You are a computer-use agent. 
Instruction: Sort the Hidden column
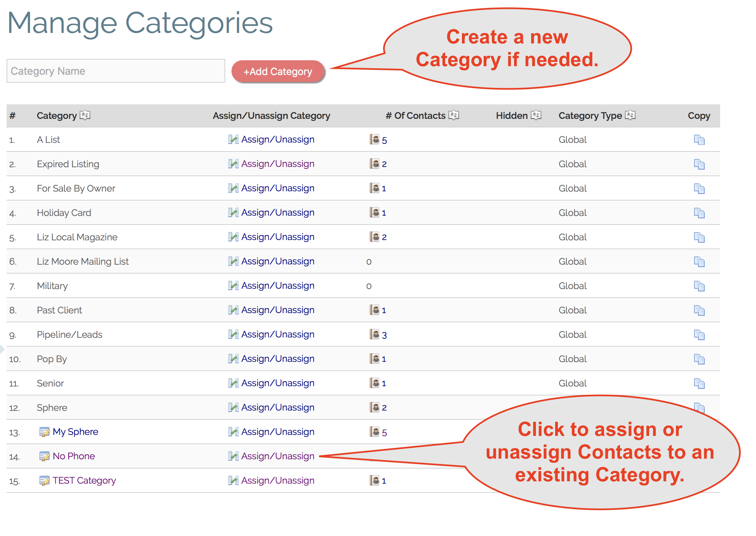pos(536,115)
